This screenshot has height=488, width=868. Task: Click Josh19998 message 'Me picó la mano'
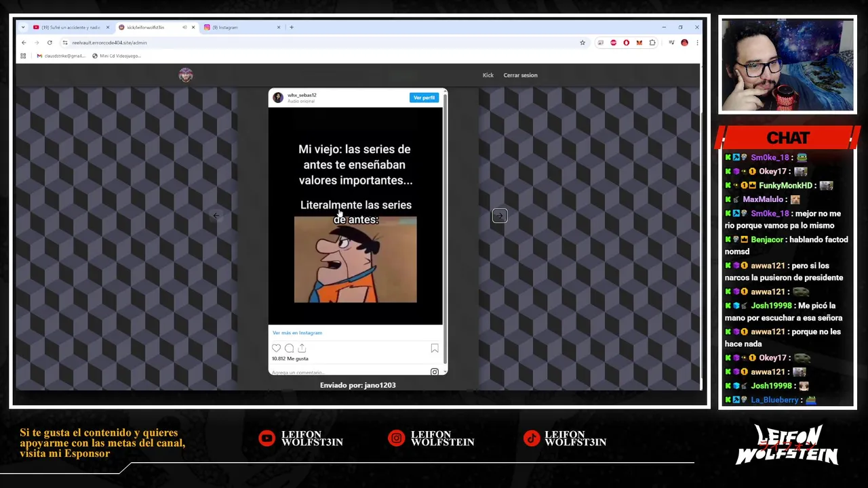(784, 312)
